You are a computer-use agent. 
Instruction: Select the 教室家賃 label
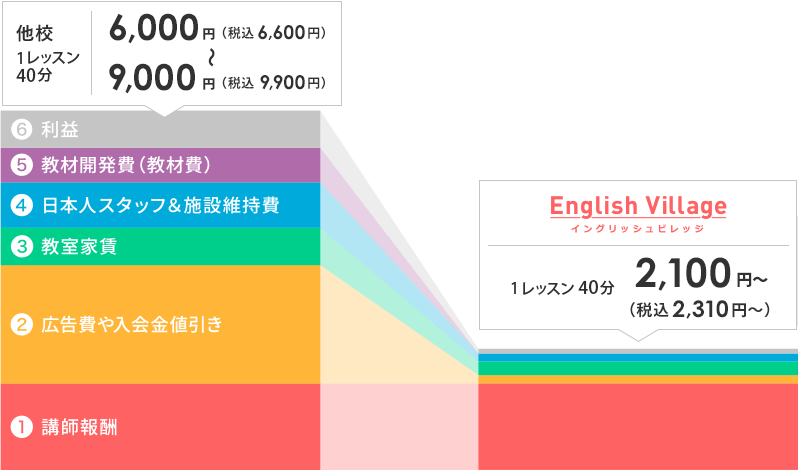point(79,246)
